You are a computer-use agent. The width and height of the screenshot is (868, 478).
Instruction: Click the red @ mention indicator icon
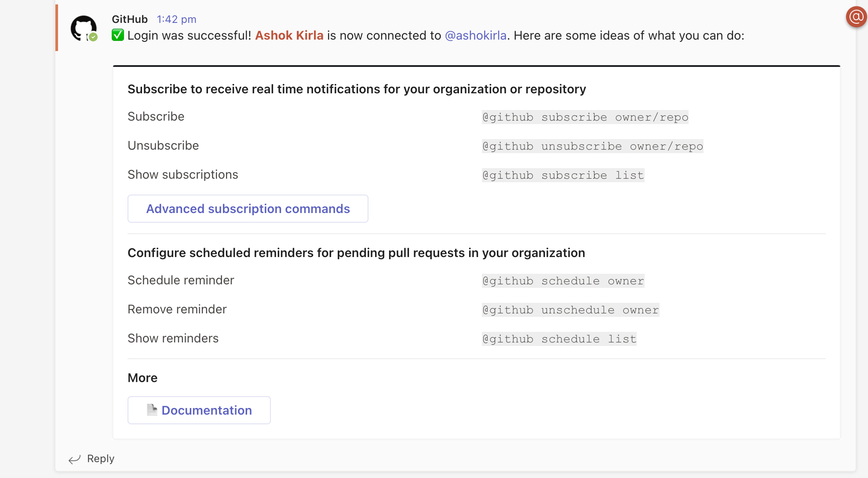(856, 17)
